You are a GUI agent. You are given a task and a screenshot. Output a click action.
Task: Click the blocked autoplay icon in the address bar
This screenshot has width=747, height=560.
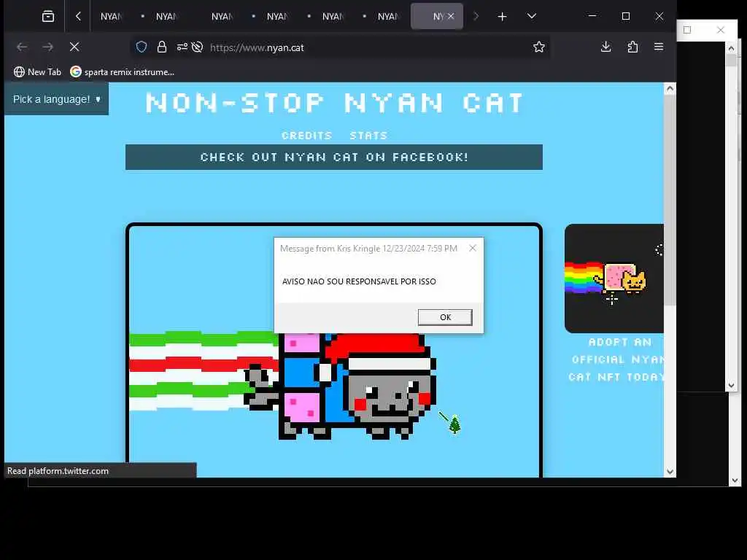197,47
